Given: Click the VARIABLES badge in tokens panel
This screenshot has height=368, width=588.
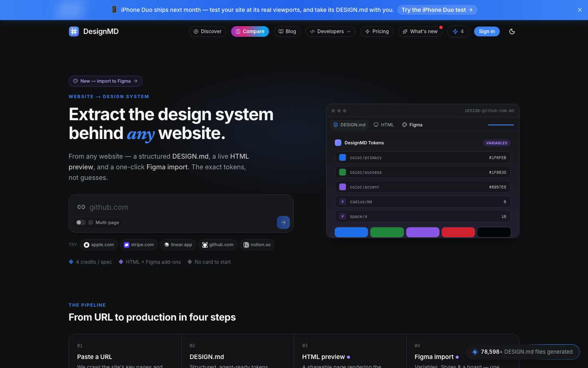Looking at the screenshot, I should pos(497,143).
